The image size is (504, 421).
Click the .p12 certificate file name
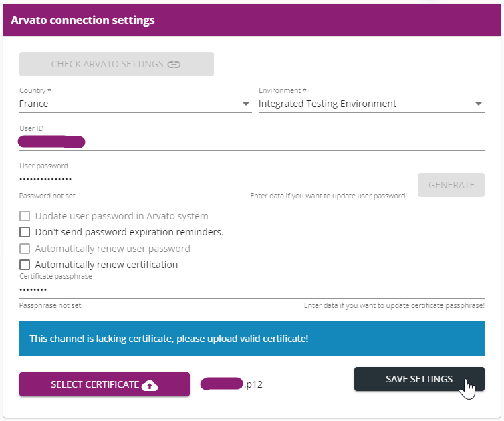[x=231, y=384]
